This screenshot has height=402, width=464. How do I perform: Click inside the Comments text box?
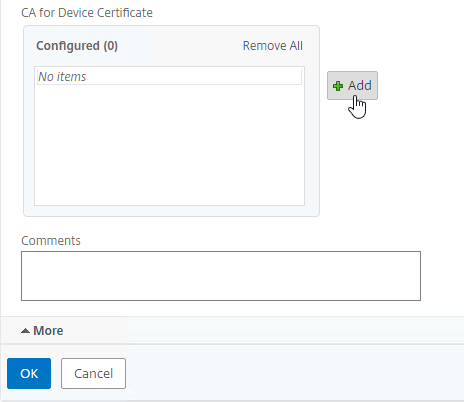click(x=221, y=276)
